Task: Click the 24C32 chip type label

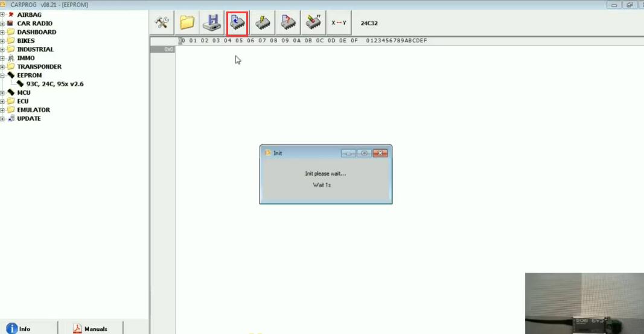Action: click(369, 23)
